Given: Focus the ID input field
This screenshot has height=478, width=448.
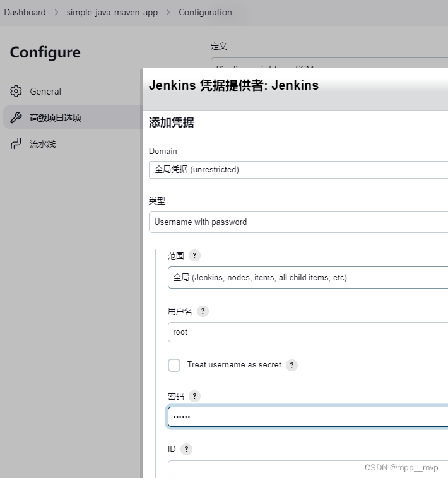Looking at the screenshot, I should (x=308, y=469).
